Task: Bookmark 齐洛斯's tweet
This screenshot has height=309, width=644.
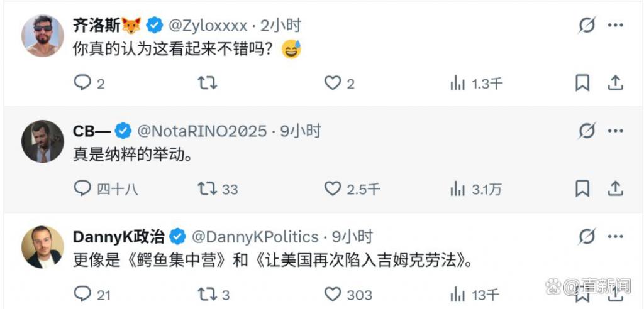Action: click(x=582, y=84)
